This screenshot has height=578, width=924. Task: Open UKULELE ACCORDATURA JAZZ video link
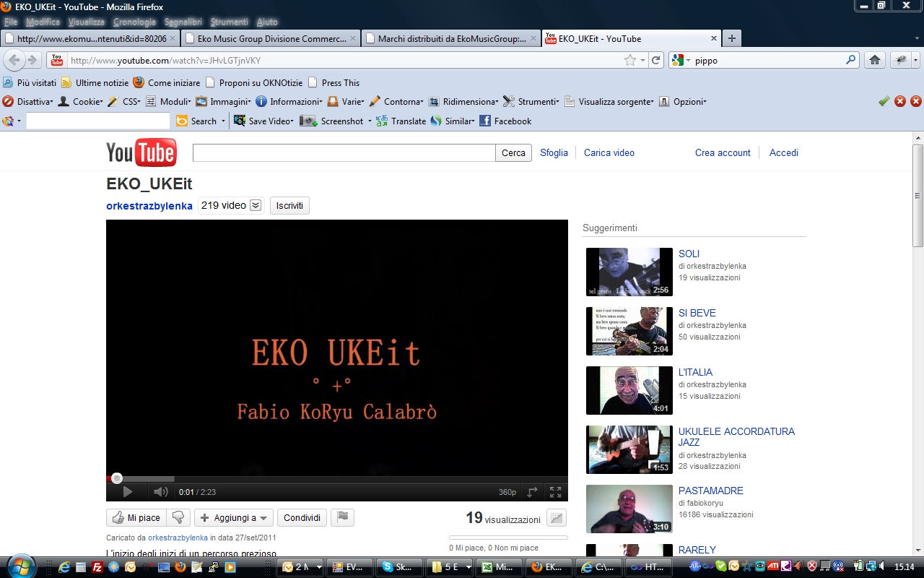(x=736, y=436)
